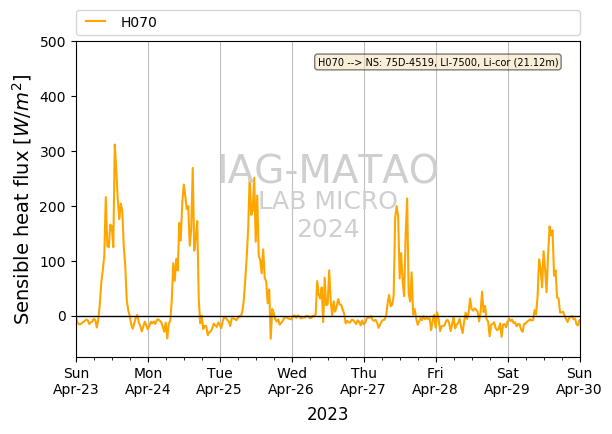Click the 'Sun Apr-30' x-axis label
Image resolution: width=612 pixels, height=434 pixels.
click(579, 381)
